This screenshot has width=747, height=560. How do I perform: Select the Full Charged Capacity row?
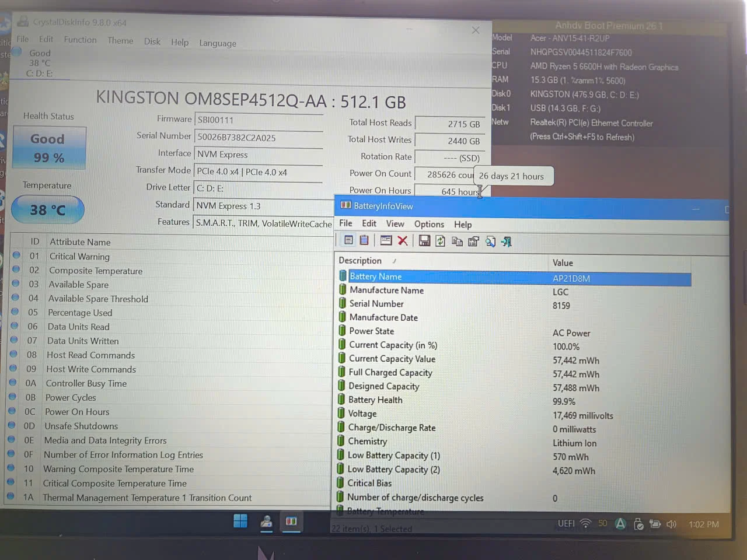pyautogui.click(x=514, y=373)
